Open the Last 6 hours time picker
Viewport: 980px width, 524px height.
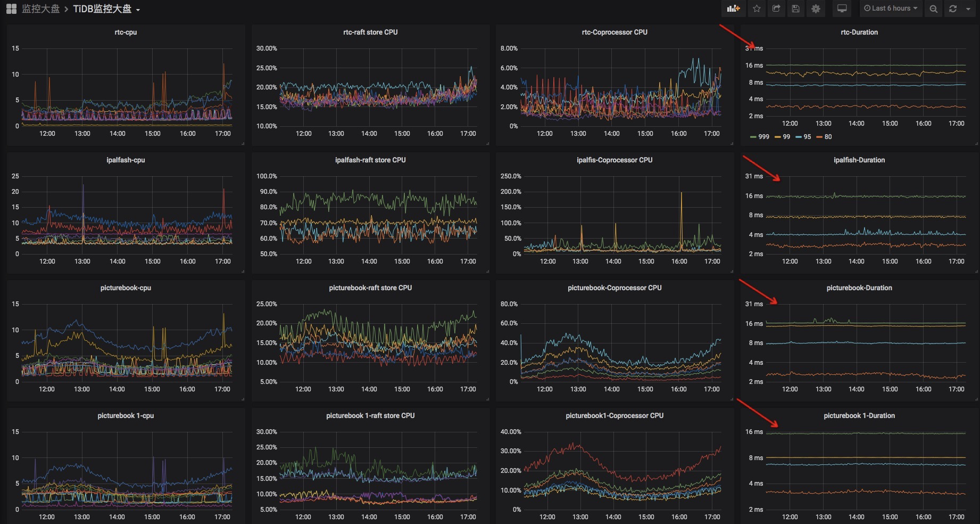(891, 9)
